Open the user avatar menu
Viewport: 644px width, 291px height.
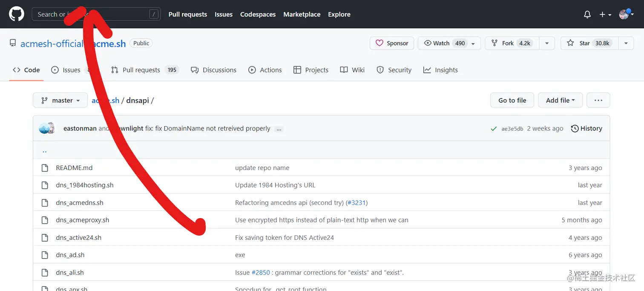tap(626, 14)
